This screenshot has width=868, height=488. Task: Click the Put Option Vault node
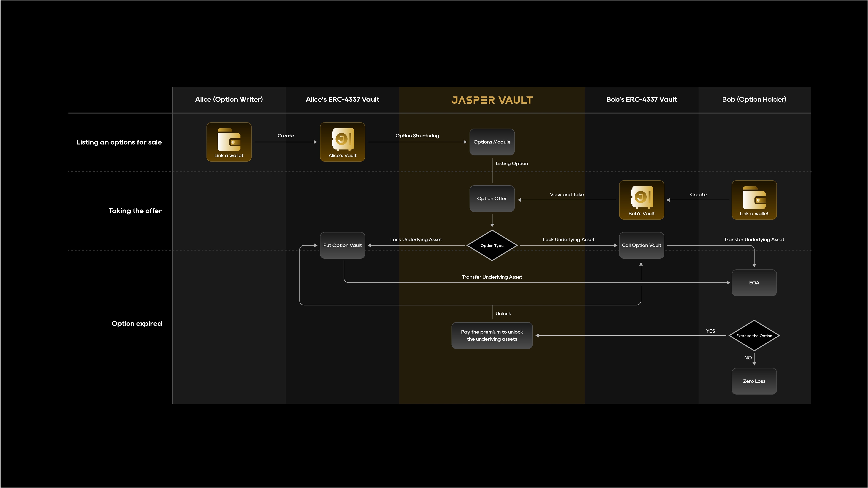(342, 245)
